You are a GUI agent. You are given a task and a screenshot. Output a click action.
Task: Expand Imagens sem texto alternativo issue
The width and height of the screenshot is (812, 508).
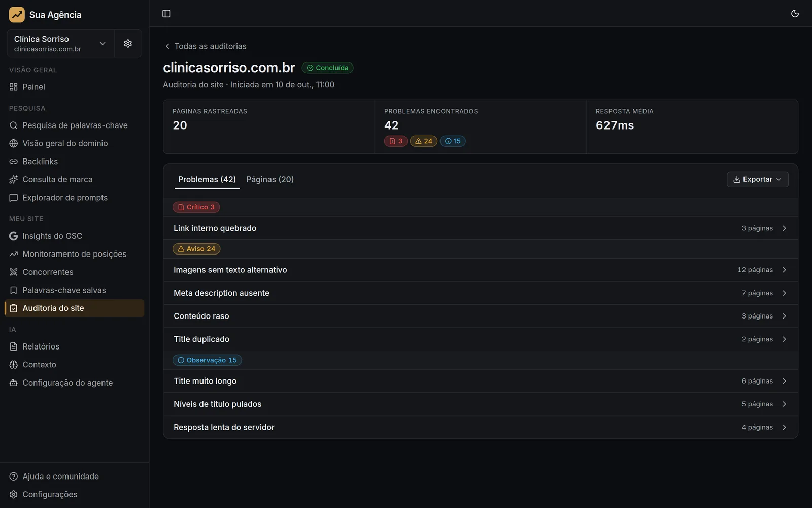tap(480, 270)
